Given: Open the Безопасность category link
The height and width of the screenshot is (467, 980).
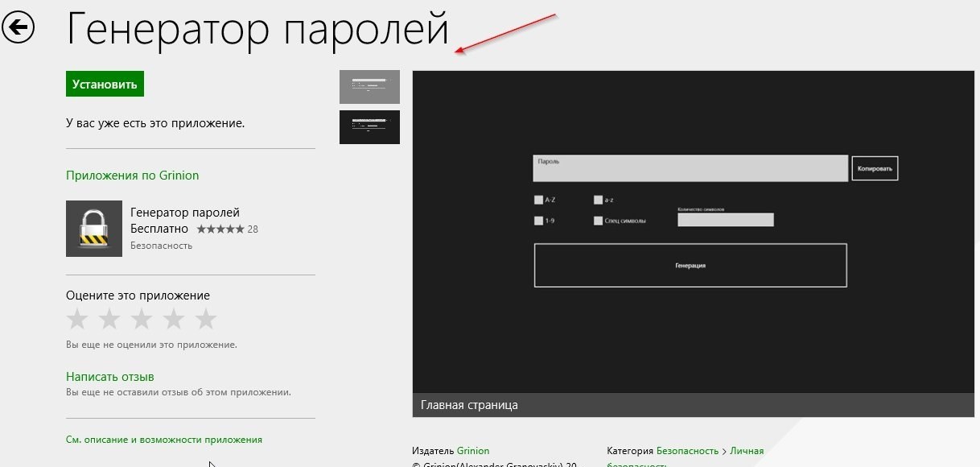Looking at the screenshot, I should (x=687, y=451).
